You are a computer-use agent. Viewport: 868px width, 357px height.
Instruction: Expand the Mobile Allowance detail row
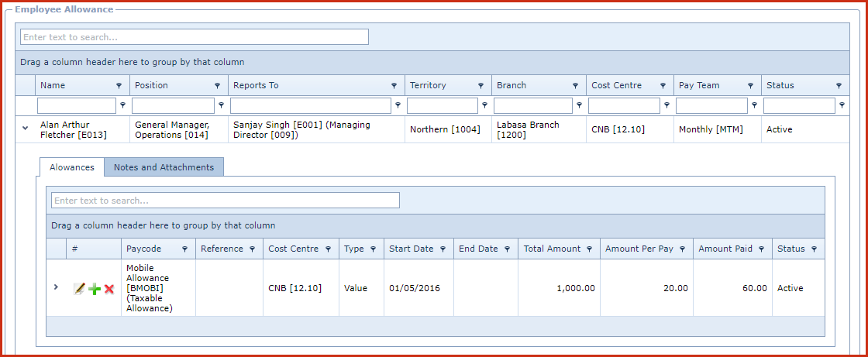click(56, 288)
